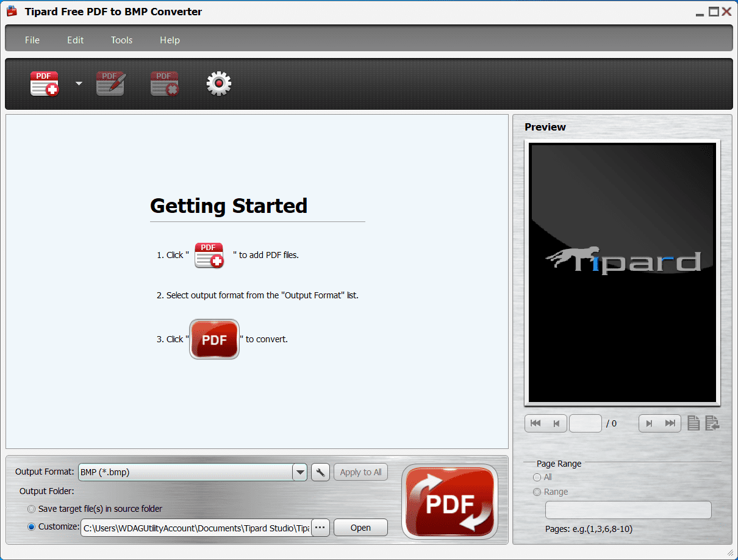738x560 pixels.
Task: Click the Rename PDF pencil toolbar icon
Action: click(110, 84)
